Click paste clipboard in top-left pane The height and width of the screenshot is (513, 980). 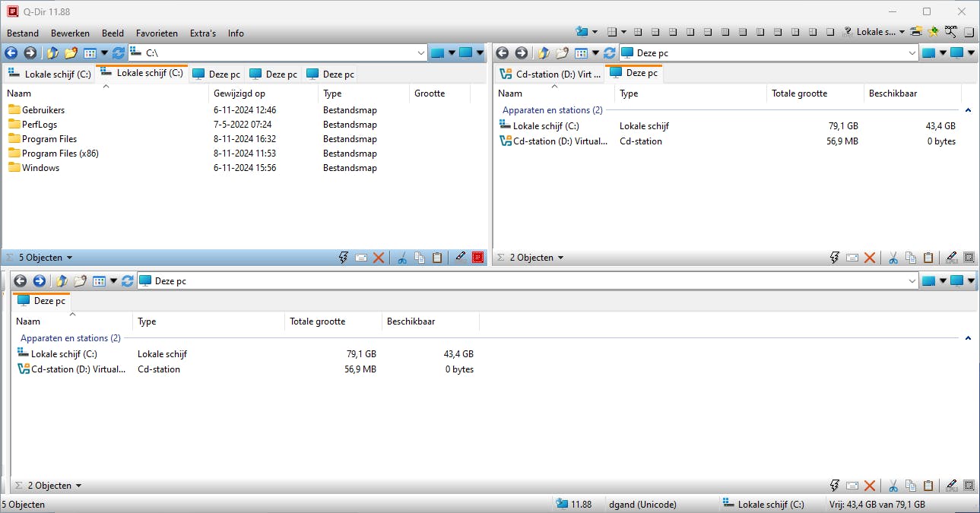(x=437, y=258)
